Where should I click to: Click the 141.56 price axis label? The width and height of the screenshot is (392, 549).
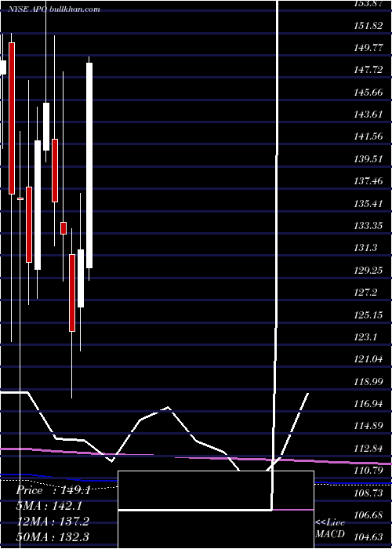[x=368, y=137]
